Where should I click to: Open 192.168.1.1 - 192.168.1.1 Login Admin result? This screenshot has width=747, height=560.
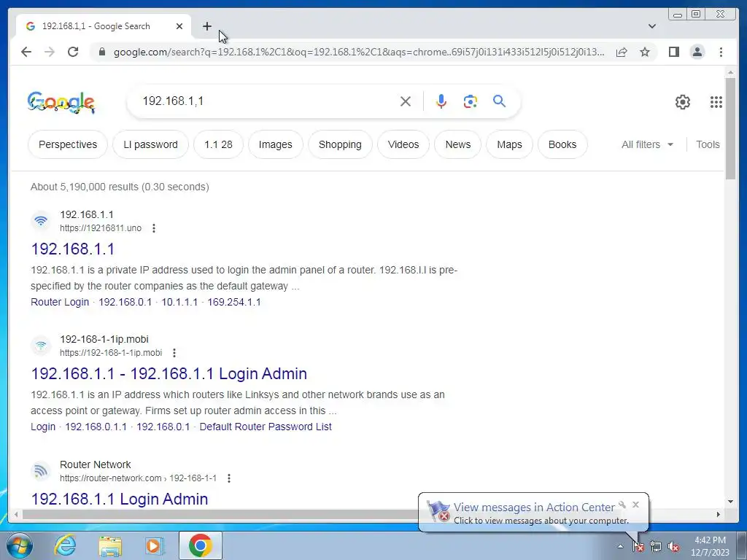click(169, 374)
